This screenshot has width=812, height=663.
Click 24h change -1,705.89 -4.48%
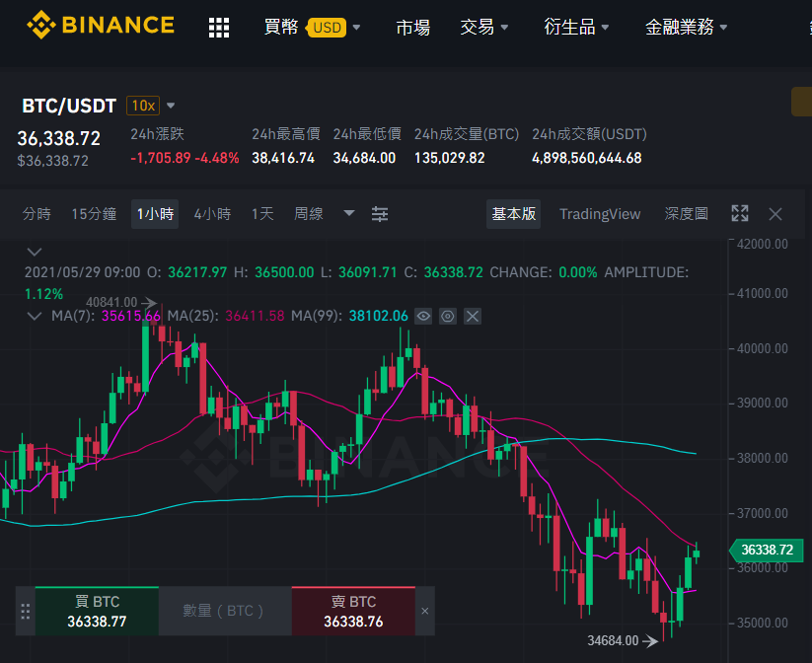[185, 158]
